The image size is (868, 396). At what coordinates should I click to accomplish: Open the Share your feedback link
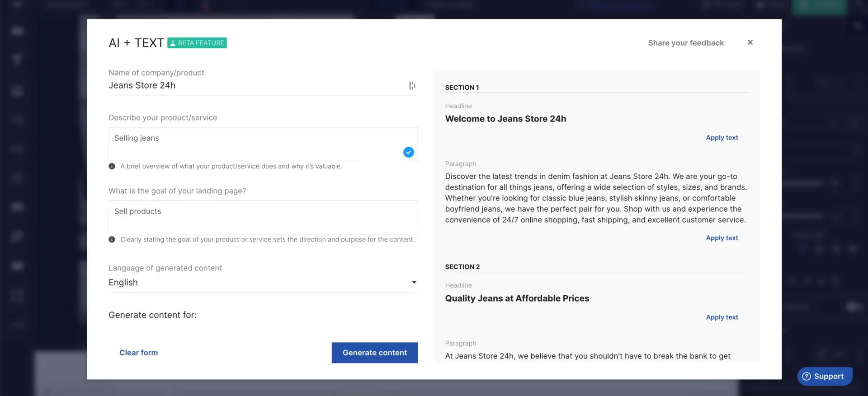click(x=685, y=43)
